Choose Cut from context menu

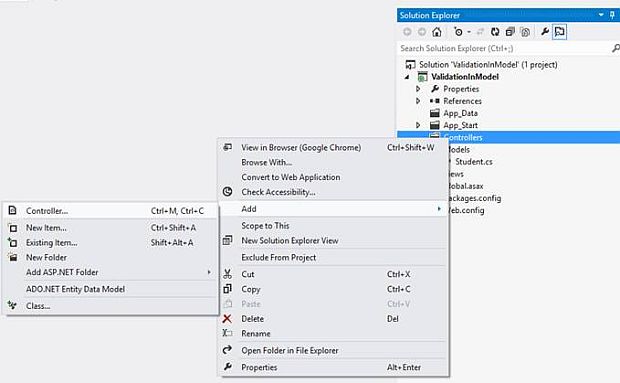pos(333,274)
